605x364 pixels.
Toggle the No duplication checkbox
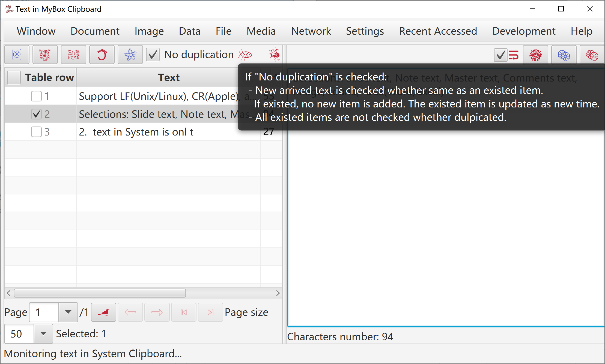[x=153, y=55]
